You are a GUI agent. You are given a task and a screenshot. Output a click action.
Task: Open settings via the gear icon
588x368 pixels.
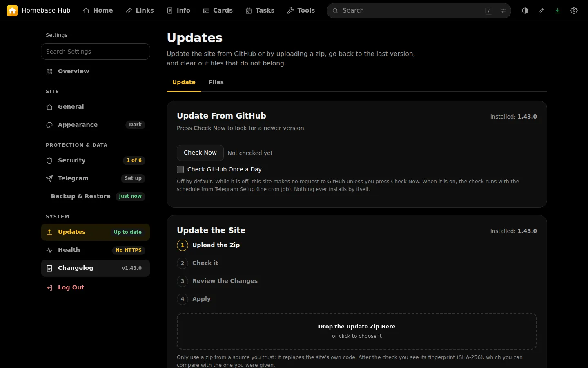coord(574,11)
